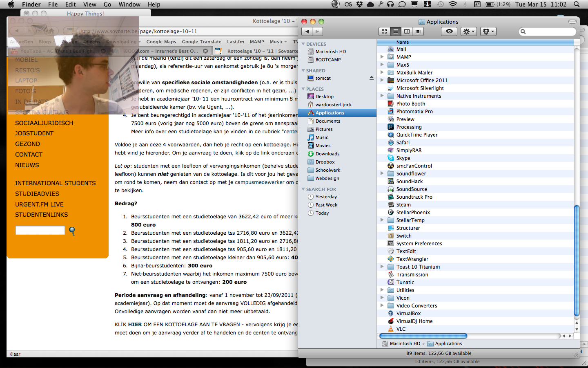The width and height of the screenshot is (588, 368).
Task: Open Documents in Finder sidebar
Action: (327, 121)
